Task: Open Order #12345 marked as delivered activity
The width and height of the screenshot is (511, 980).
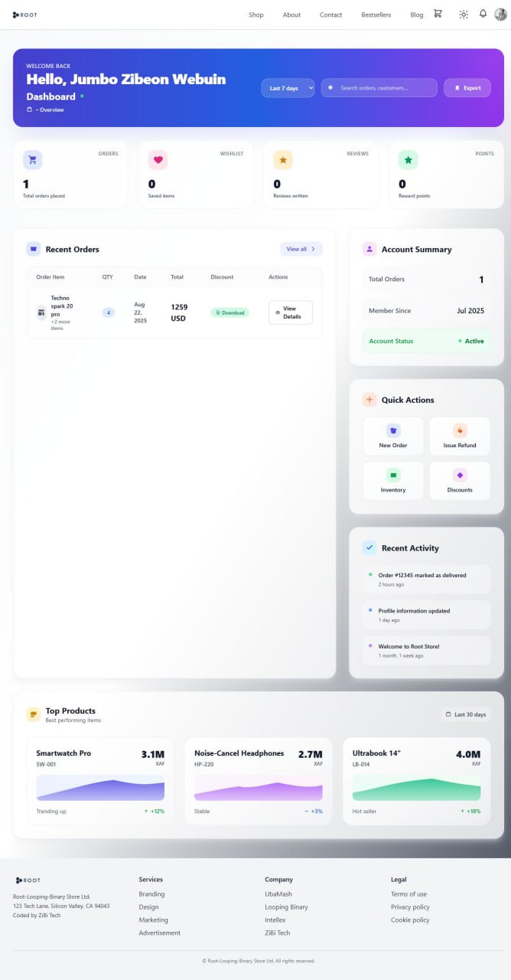Action: point(426,580)
